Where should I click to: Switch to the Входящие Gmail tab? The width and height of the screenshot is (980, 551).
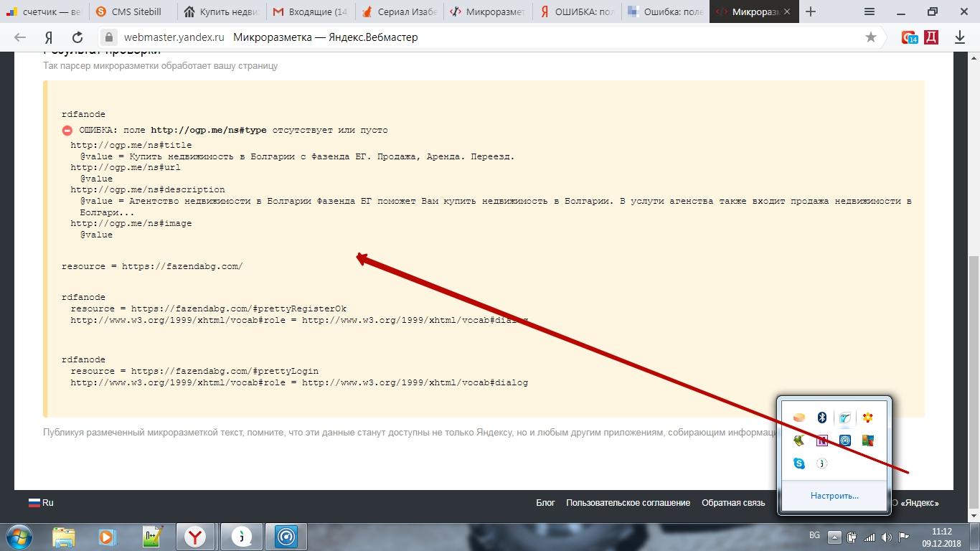[311, 11]
